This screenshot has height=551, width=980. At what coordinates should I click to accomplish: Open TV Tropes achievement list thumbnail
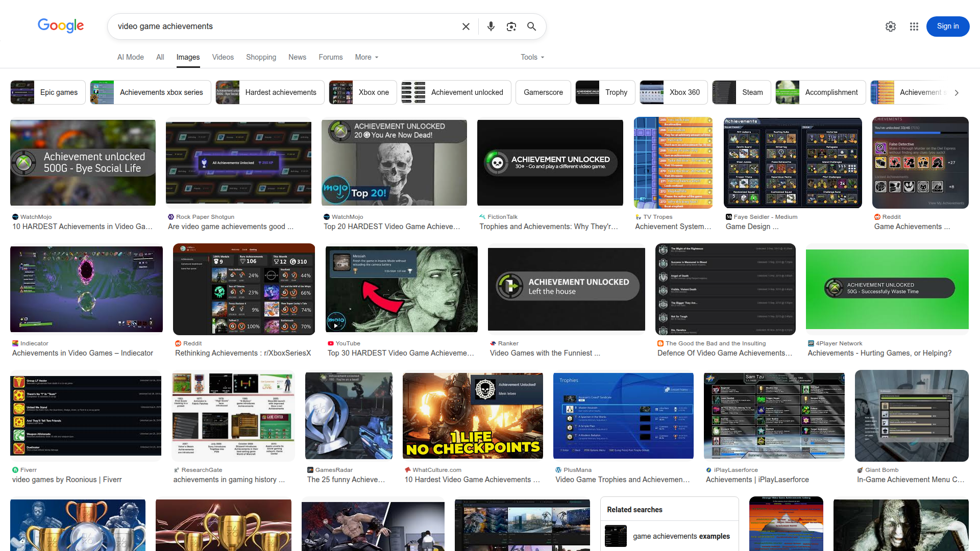pos(673,163)
